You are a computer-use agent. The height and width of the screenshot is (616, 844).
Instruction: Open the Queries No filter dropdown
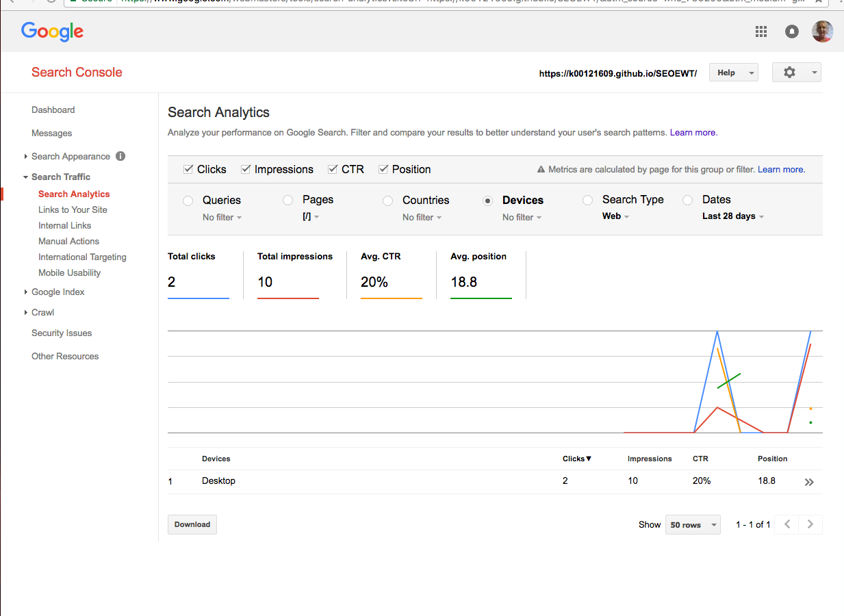click(x=222, y=217)
